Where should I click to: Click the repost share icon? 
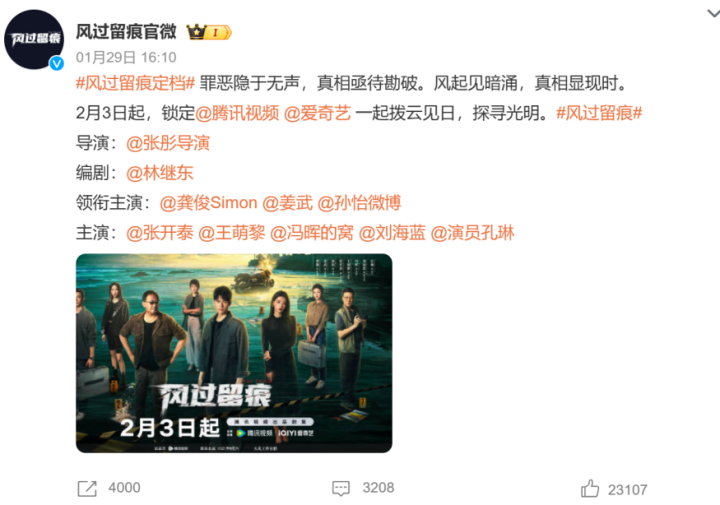(x=87, y=488)
